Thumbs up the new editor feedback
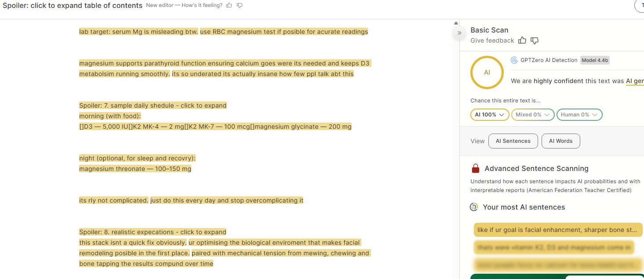 coord(229,5)
